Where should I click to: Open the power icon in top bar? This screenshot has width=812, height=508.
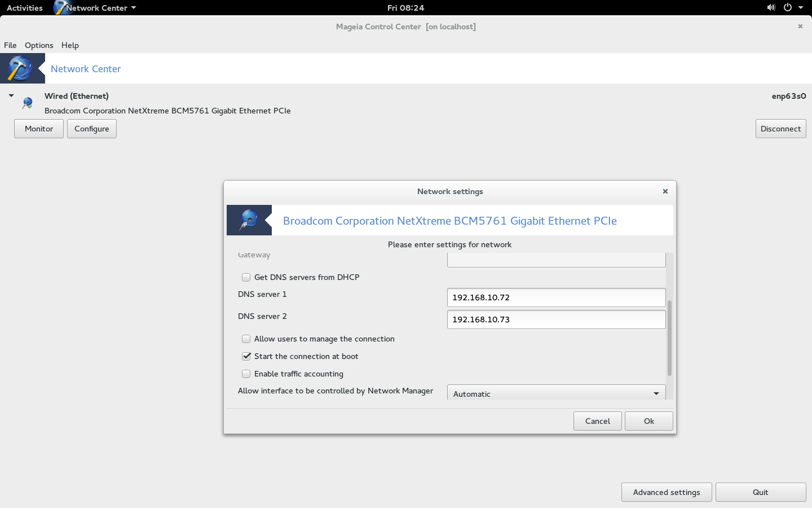[x=788, y=7]
